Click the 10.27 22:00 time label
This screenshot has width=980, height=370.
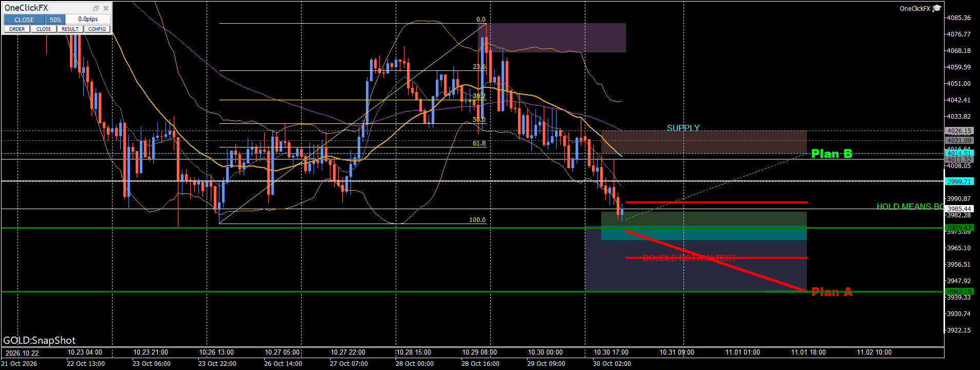click(348, 353)
